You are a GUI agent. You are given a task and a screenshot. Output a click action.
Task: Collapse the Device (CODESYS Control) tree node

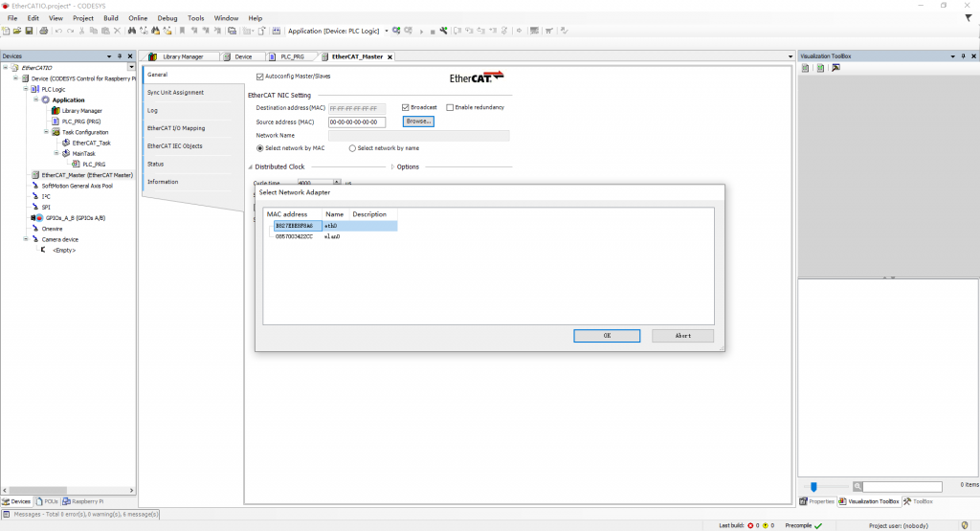pyautogui.click(x=15, y=78)
